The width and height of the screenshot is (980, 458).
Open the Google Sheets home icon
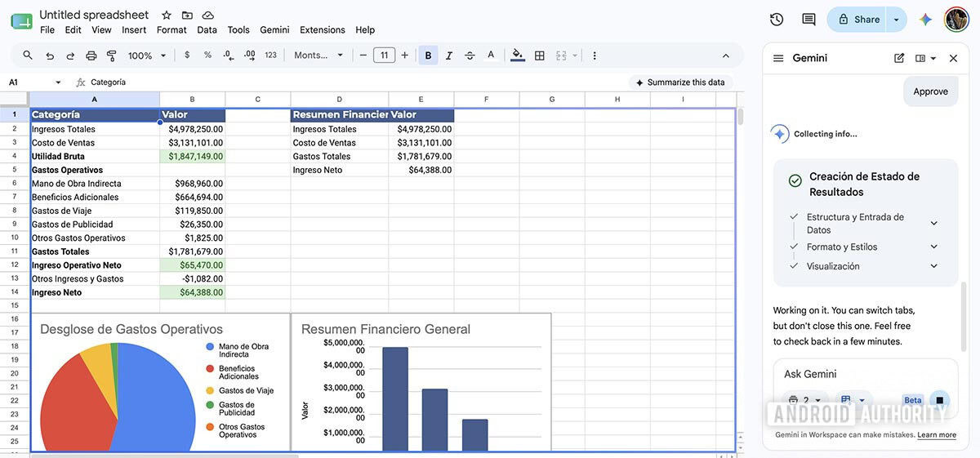22,21
